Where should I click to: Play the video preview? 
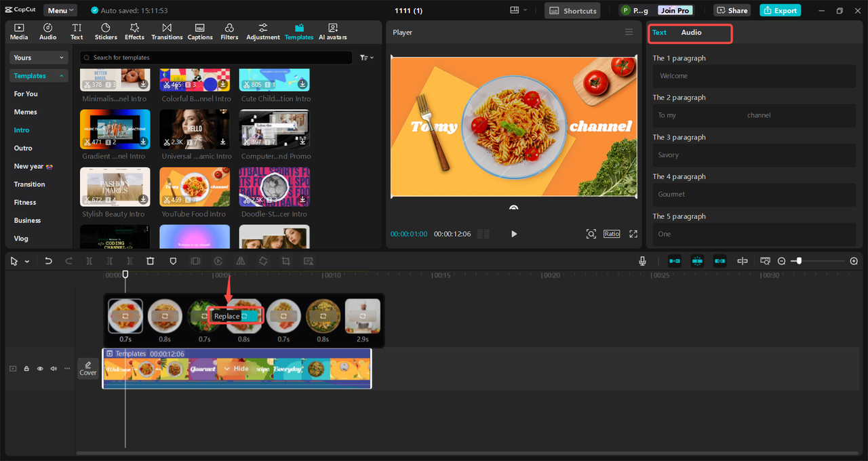point(514,234)
